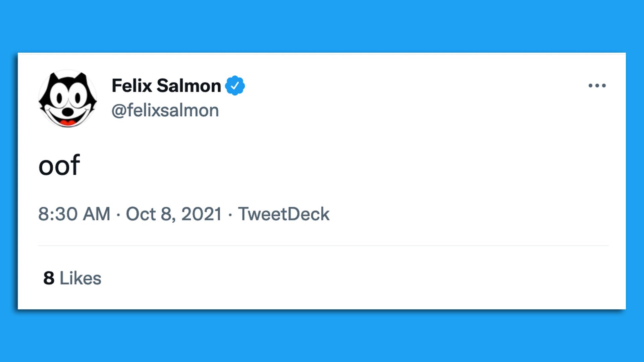Click the blue verified checkmark badge
644x362 pixels.
pyautogui.click(x=235, y=85)
